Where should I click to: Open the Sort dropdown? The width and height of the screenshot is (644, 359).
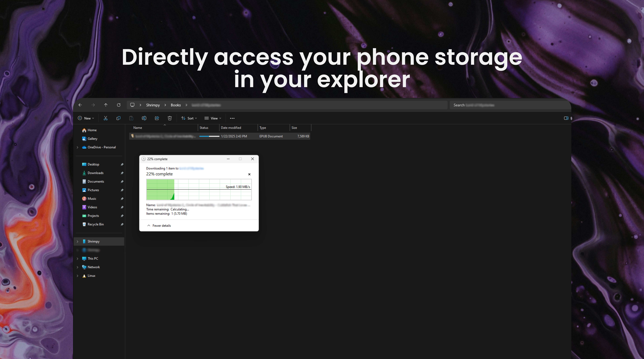pos(189,118)
